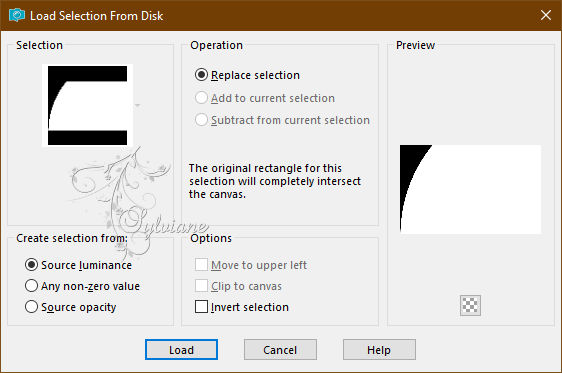Click the Load button
This screenshot has width=562, height=373.
coord(181,350)
